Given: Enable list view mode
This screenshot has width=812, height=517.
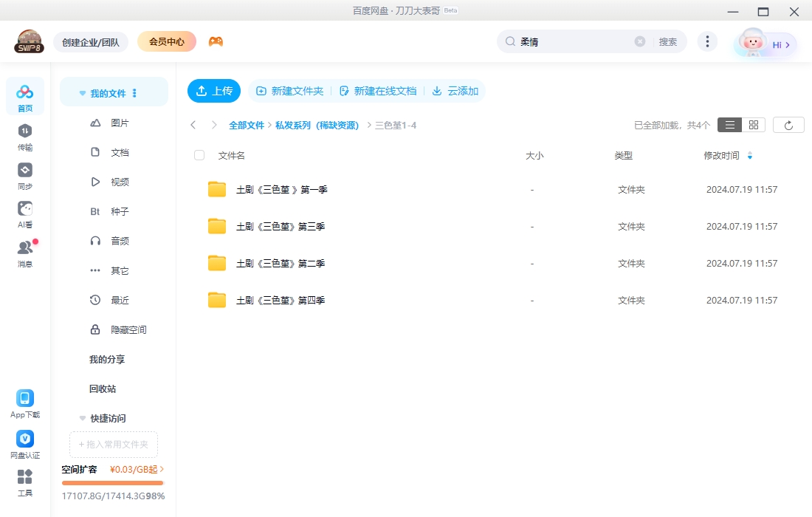Looking at the screenshot, I should click(729, 124).
